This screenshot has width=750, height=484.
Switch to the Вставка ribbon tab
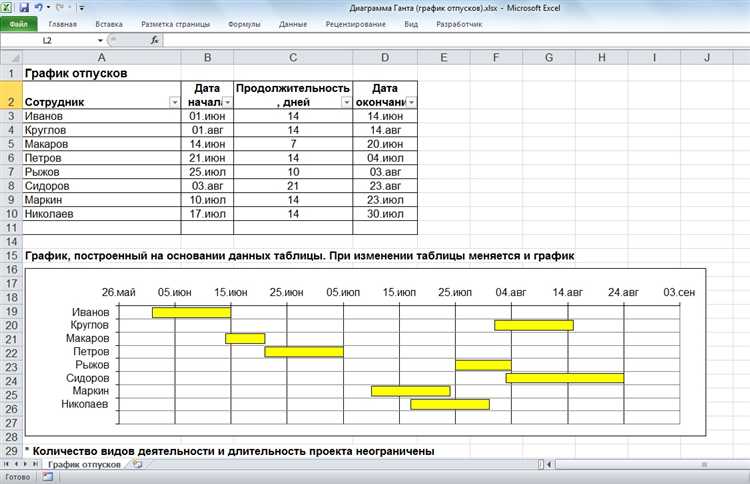coord(109,23)
